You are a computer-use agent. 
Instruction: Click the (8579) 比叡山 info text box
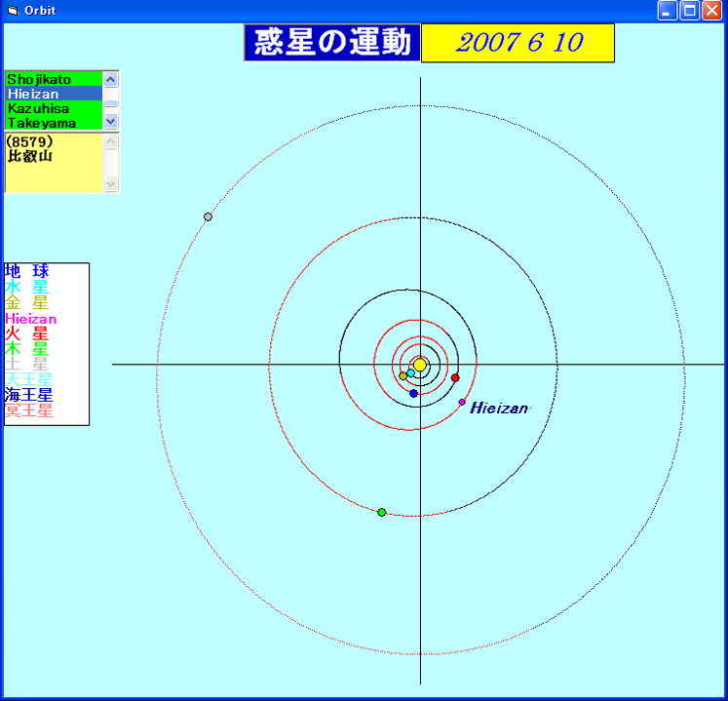tap(53, 162)
